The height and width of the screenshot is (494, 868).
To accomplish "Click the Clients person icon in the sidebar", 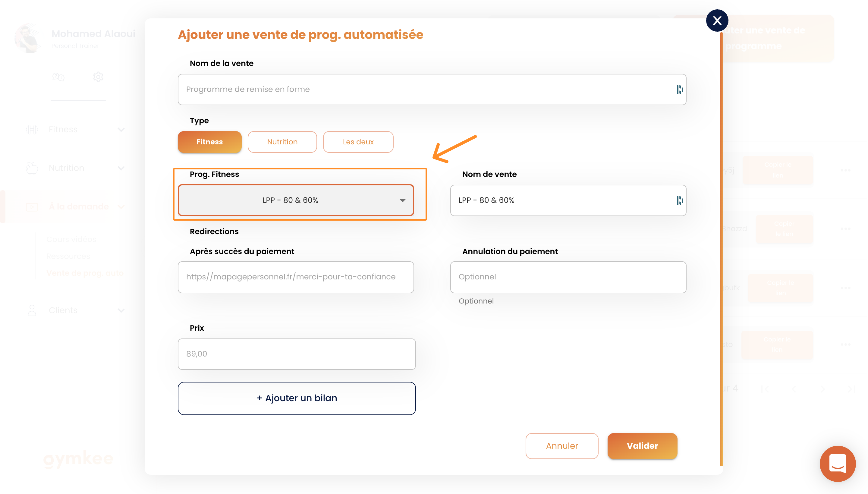I will point(32,310).
